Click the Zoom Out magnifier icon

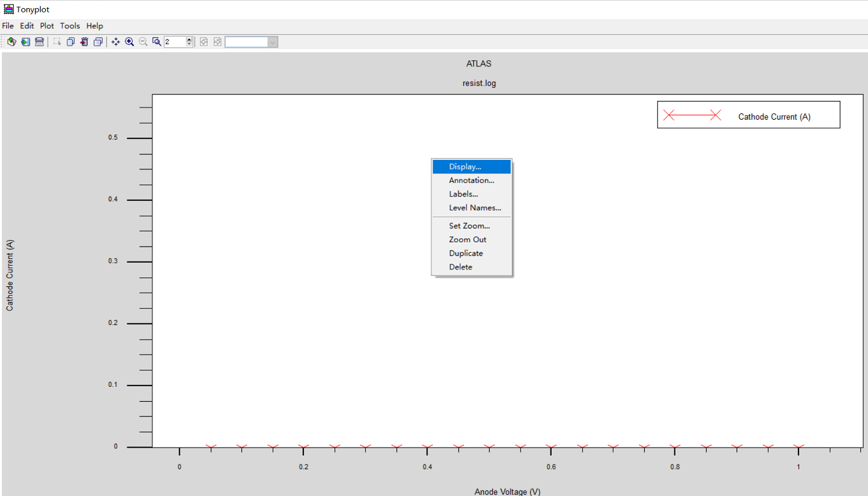(x=143, y=42)
